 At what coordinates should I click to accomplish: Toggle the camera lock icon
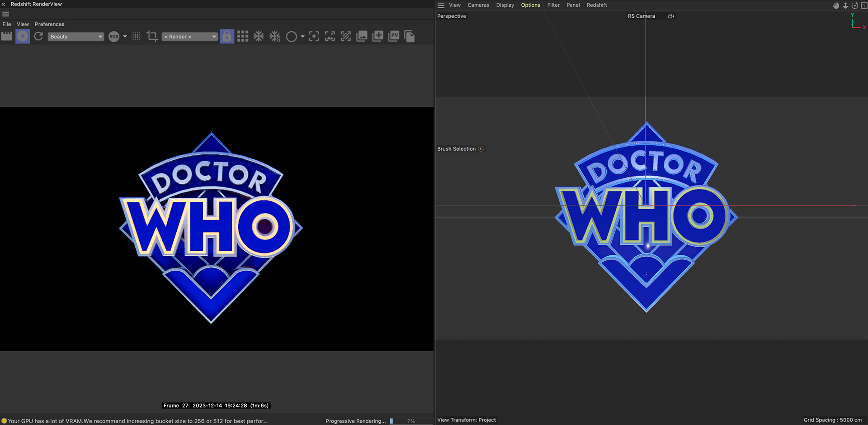pyautogui.click(x=227, y=36)
